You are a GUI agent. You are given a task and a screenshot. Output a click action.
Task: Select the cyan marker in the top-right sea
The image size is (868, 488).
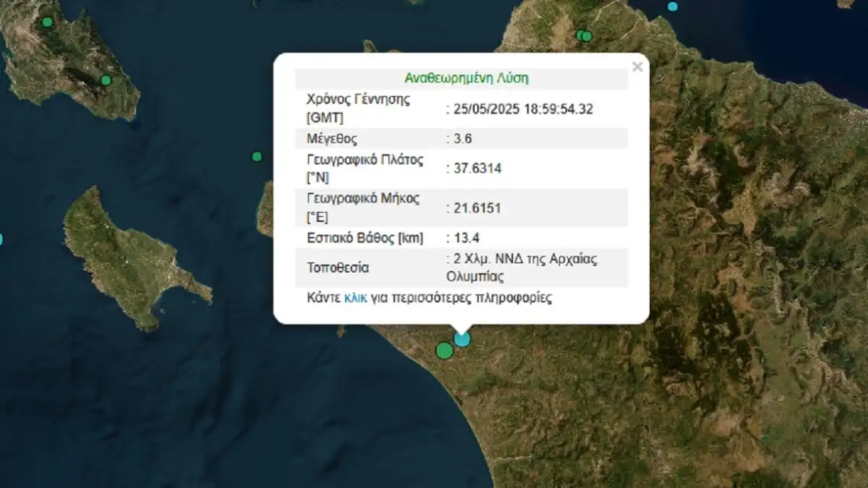[673, 7]
